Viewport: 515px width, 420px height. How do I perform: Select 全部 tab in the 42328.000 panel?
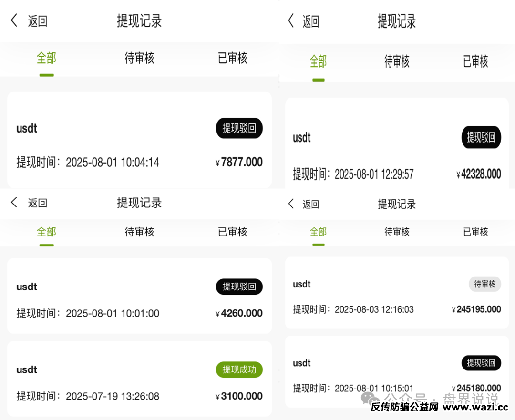click(318, 61)
